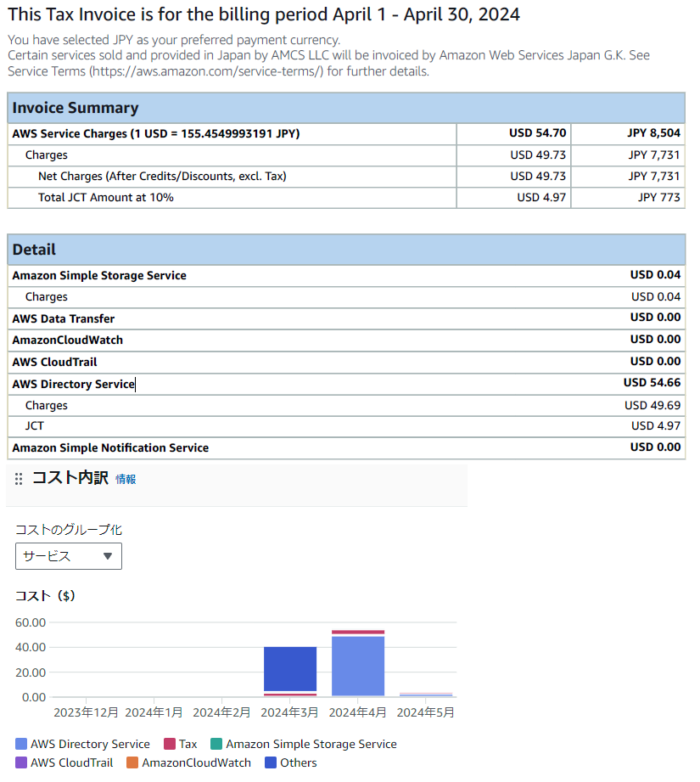Viewport: 700px width, 782px height.
Task: Click the Invoice Summary section header
Action: click(346, 108)
